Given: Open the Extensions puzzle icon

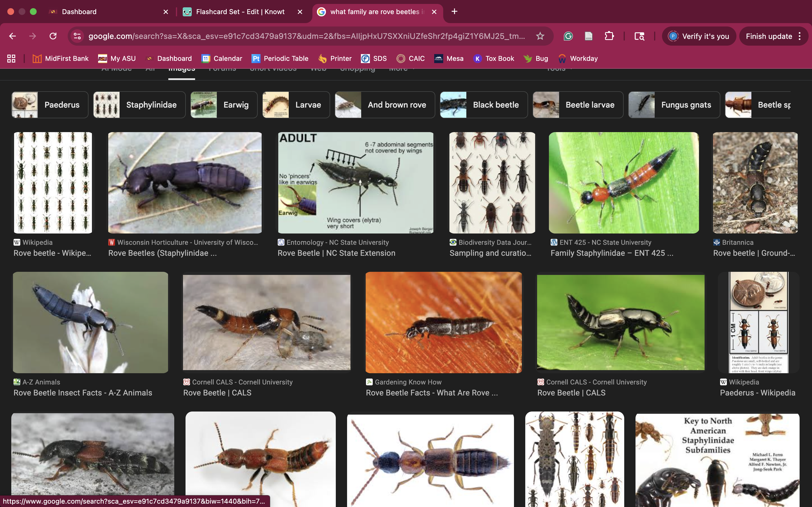Looking at the screenshot, I should tap(609, 36).
